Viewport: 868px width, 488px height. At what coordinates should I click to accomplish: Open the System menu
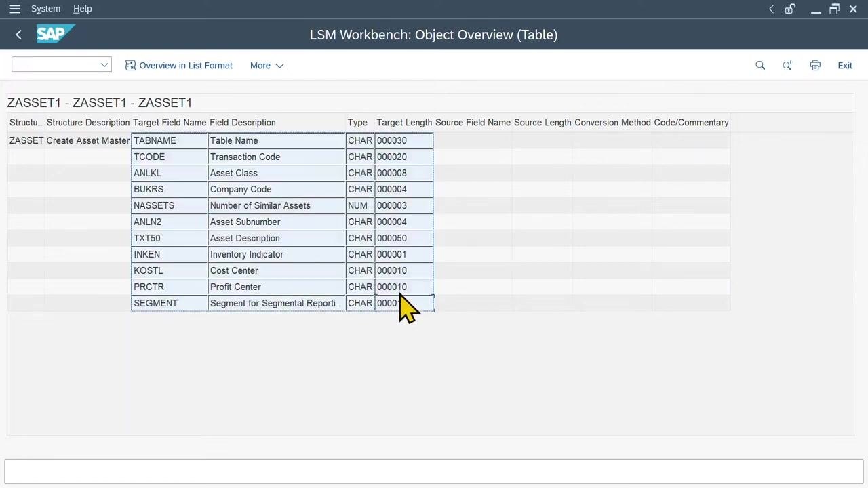(x=46, y=9)
